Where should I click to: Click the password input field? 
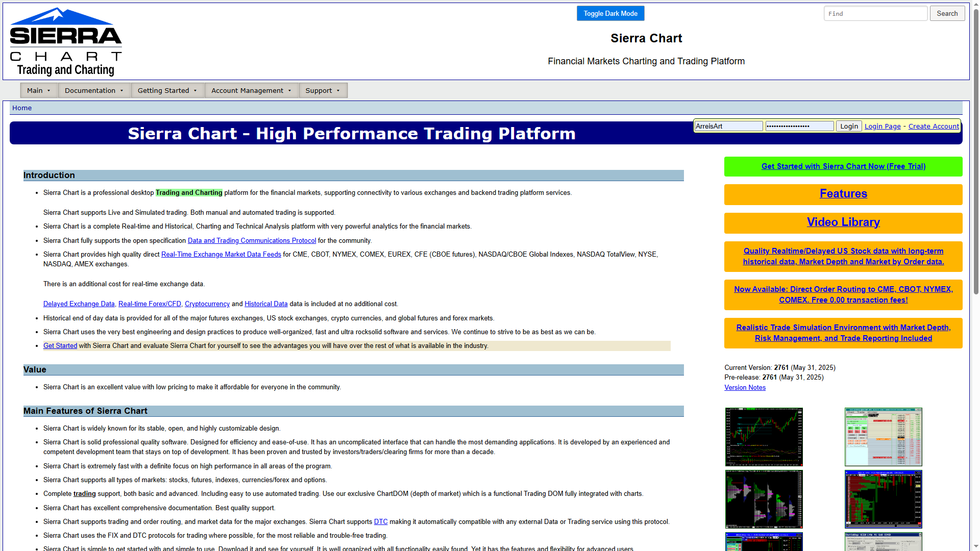799,126
